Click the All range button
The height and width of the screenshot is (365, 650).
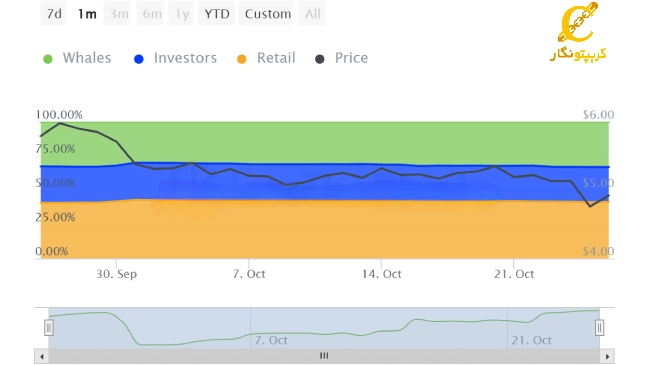coord(312,14)
